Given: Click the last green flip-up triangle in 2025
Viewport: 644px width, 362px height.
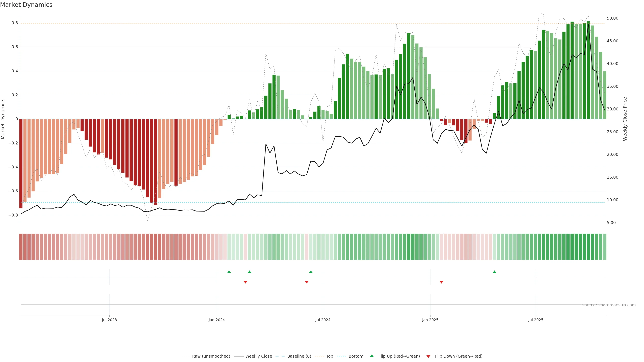Looking at the screenshot, I should click(494, 272).
